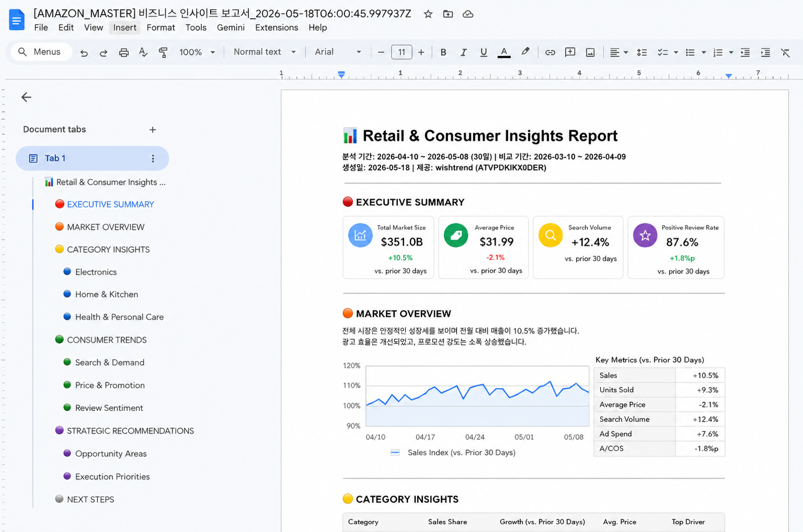Move document to a folder
This screenshot has height=532, width=803.
coord(448,14)
